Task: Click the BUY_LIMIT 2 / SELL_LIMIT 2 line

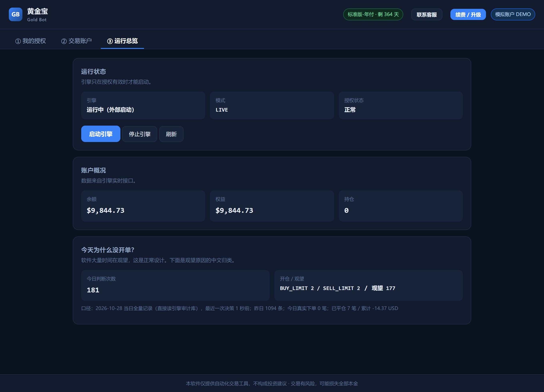Action: [x=337, y=288]
